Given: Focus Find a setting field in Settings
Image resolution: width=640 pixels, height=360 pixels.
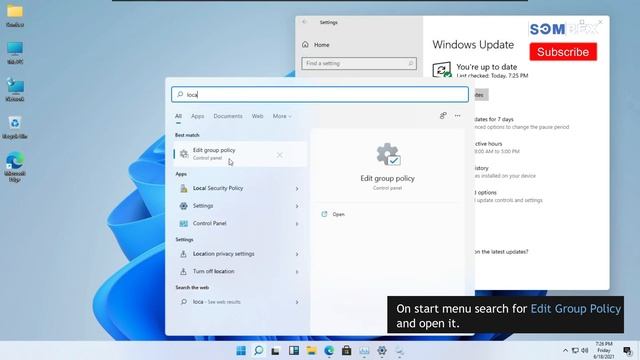Looking at the screenshot, I should (359, 64).
